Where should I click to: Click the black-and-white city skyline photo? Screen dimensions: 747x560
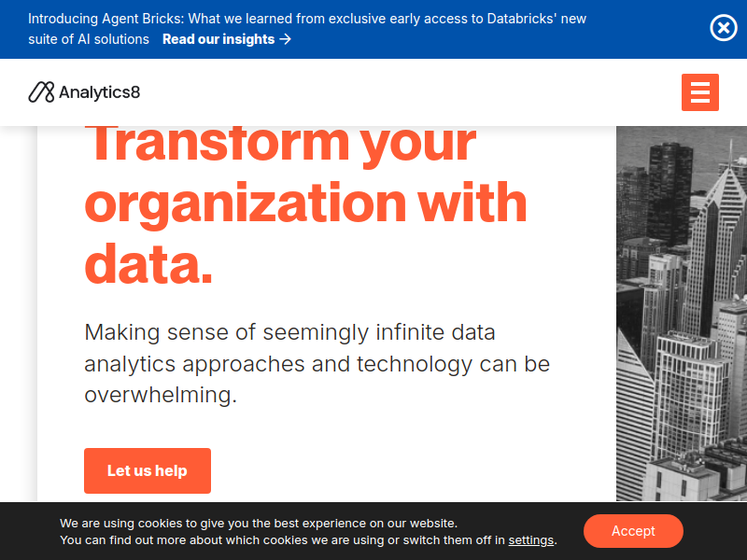(682, 314)
